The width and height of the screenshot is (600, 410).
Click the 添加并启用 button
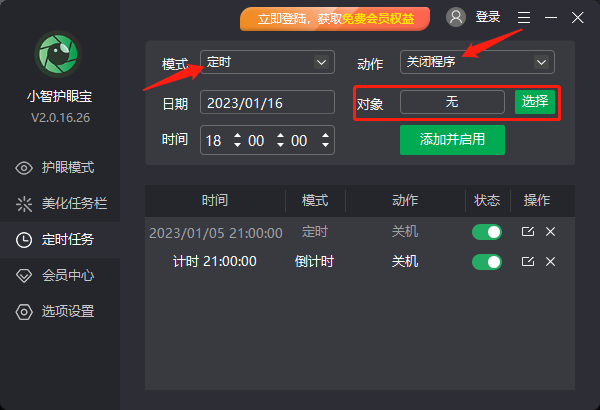click(x=452, y=140)
